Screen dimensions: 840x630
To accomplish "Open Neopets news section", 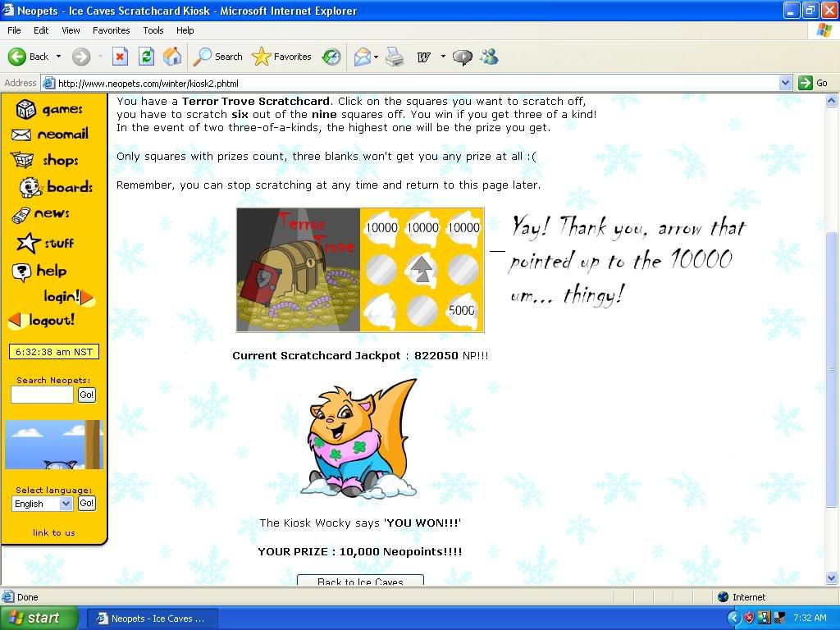I will pos(41,214).
